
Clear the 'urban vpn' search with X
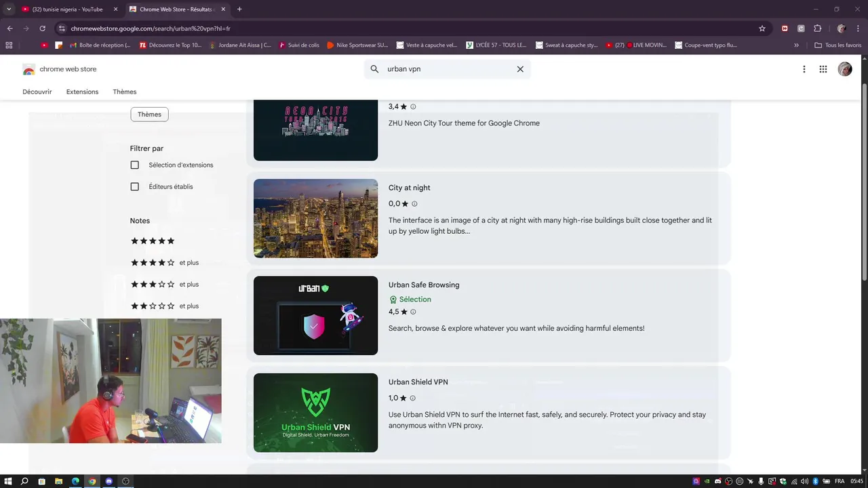pos(520,69)
